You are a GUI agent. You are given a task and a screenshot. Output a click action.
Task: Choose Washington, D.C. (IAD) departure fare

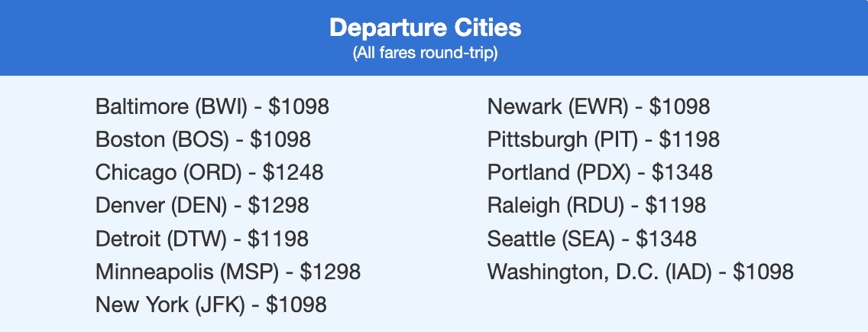pyautogui.click(x=640, y=272)
